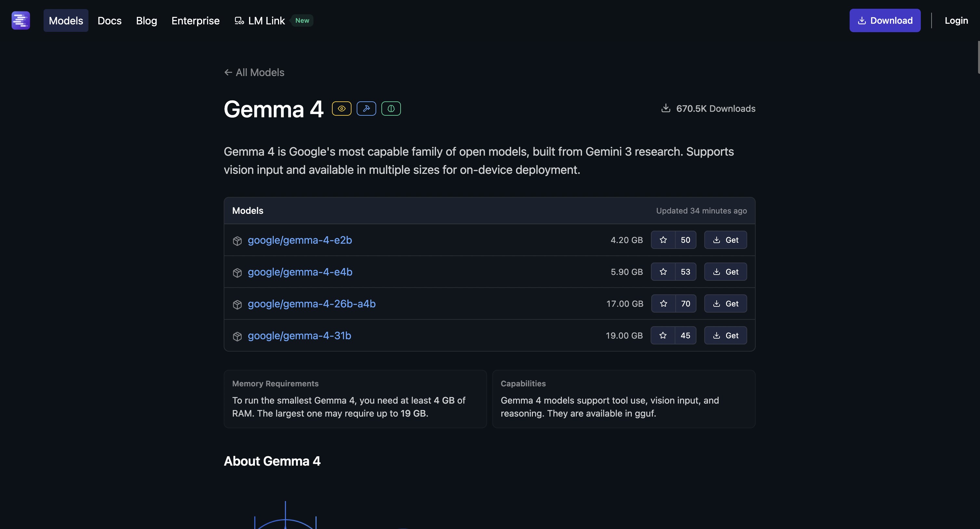Viewport: 980px width, 529px height.
Task: Star the google/gemma-4-26b-a4b model
Action: [663, 303]
